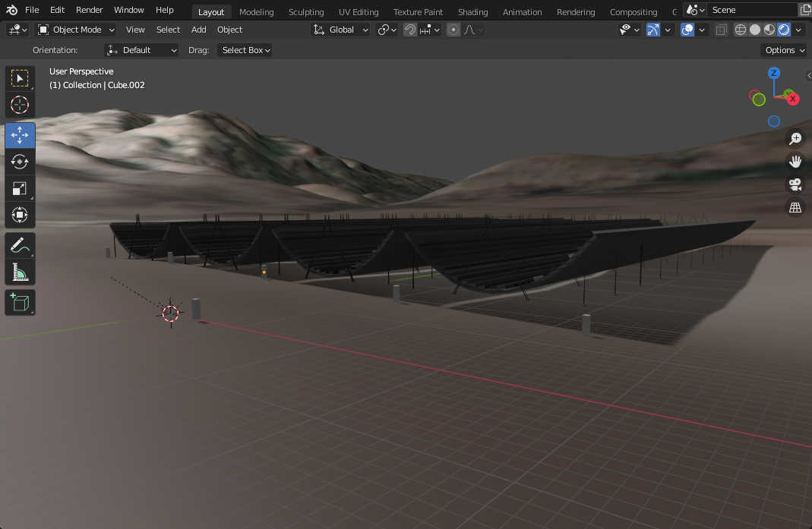Click the Scene name field
This screenshot has height=529, width=812.
click(x=752, y=10)
